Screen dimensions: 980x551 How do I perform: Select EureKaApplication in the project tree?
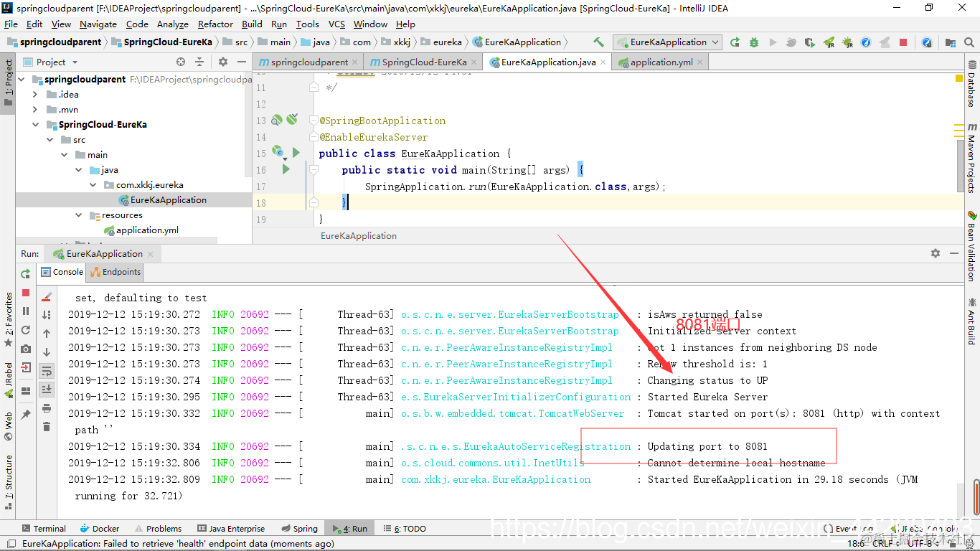tap(161, 199)
